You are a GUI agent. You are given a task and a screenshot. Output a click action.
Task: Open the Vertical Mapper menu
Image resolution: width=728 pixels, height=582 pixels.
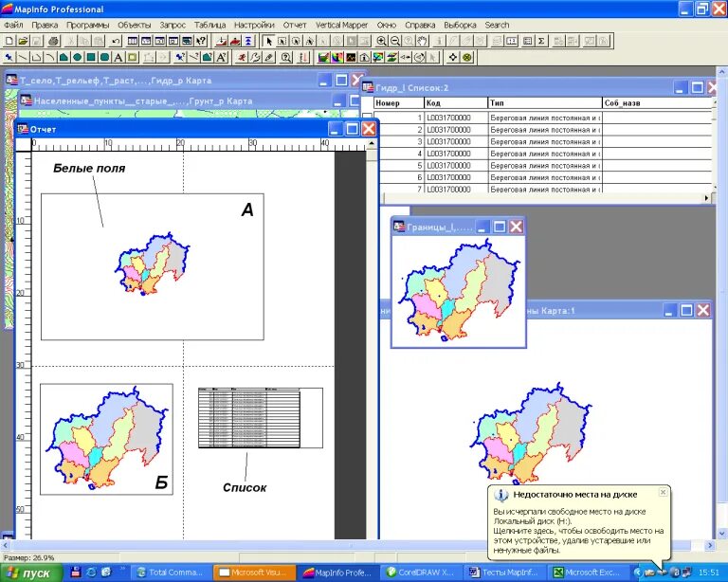pos(341,25)
